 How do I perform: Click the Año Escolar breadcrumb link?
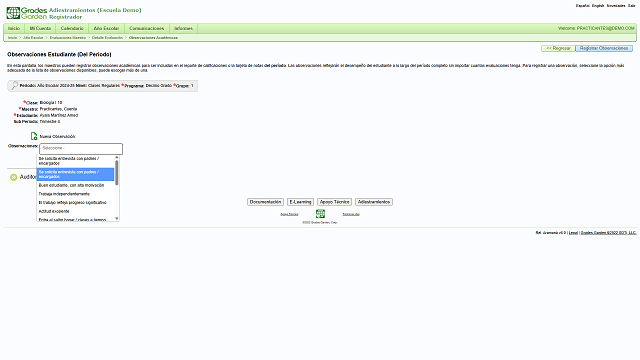[33, 38]
